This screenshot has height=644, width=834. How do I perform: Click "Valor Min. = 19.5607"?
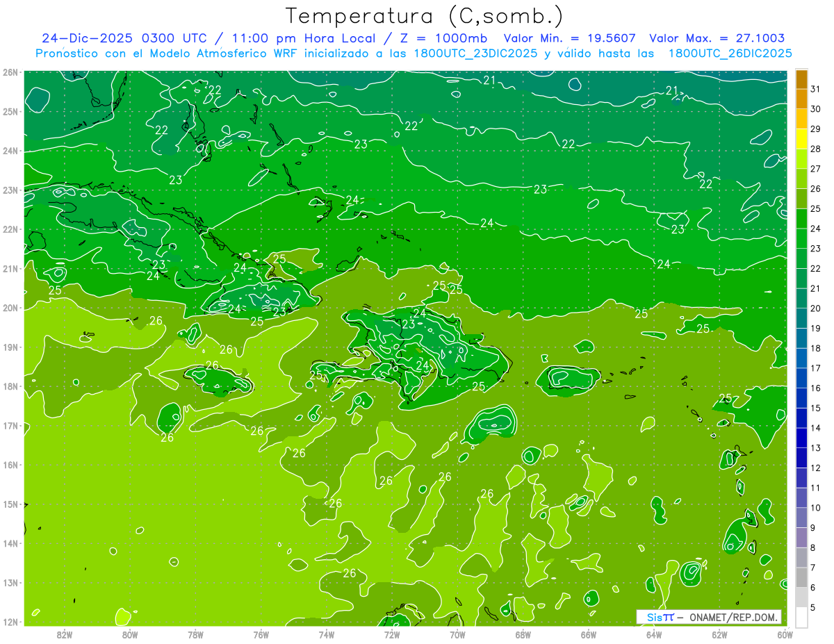[x=570, y=38]
